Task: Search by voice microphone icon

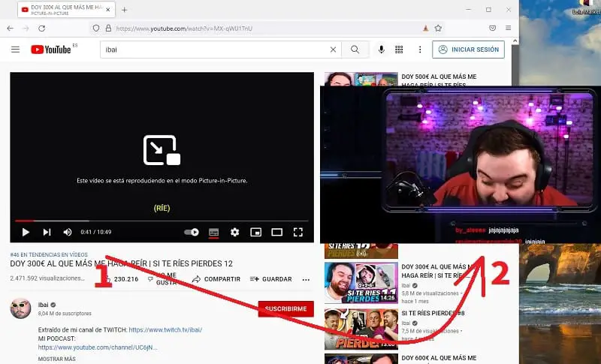Action: (x=381, y=50)
